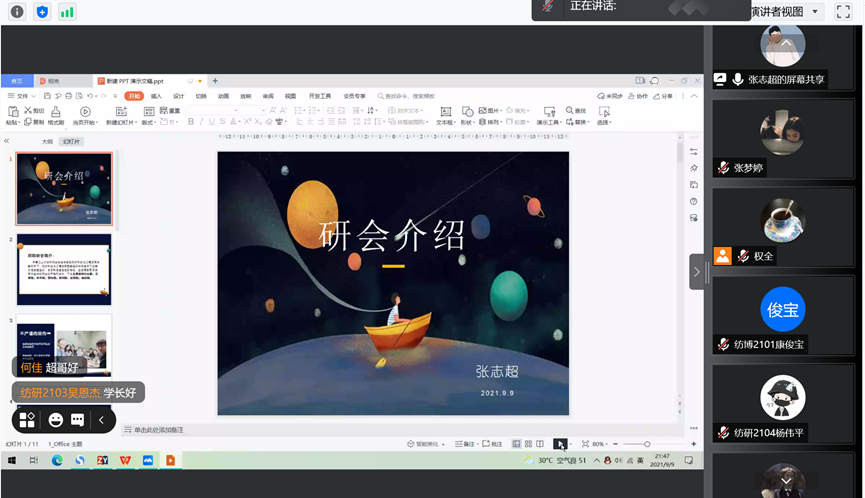Collapse the ribbon with the up chevron
Screen dimensions: 865x498
(x=694, y=96)
